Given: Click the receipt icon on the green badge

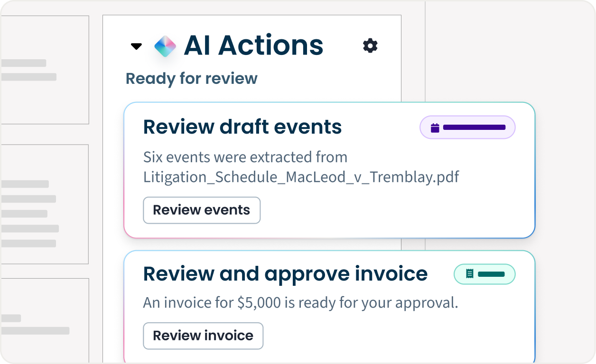Looking at the screenshot, I should click(x=470, y=274).
